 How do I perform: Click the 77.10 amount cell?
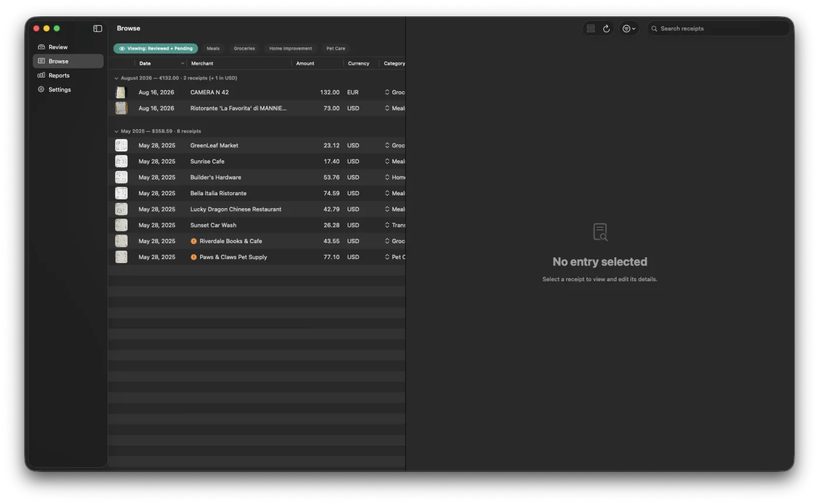pos(332,257)
